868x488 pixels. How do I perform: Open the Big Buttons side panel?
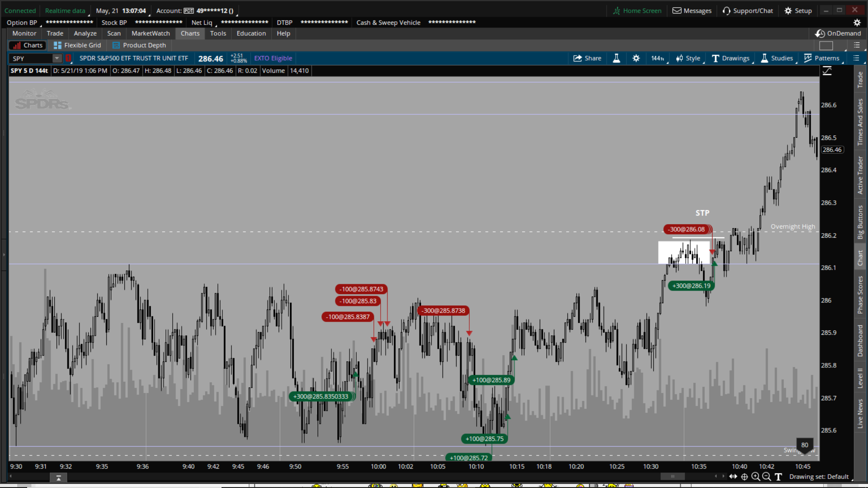pyautogui.click(x=860, y=222)
